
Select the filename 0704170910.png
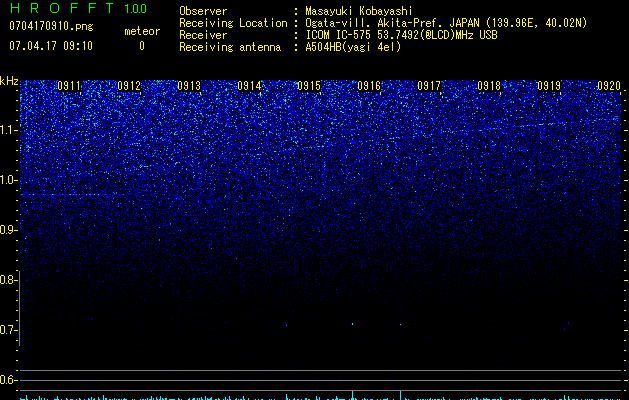pyautogui.click(x=51, y=26)
